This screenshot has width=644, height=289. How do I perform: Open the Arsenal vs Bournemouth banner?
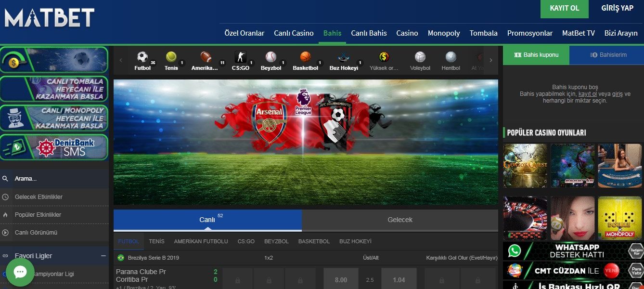[306, 142]
